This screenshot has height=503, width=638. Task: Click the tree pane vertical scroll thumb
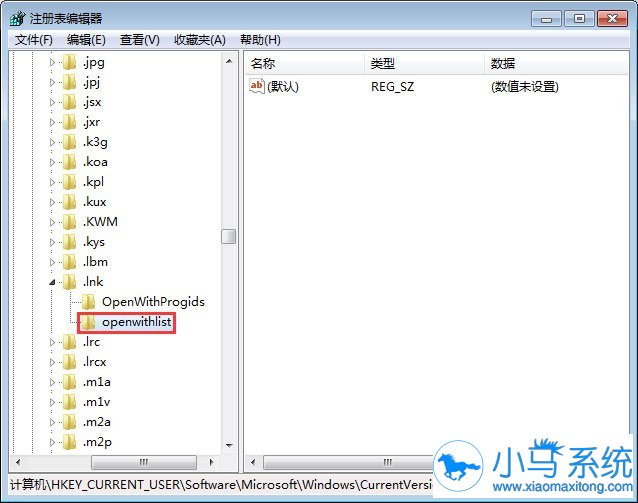pyautogui.click(x=229, y=236)
